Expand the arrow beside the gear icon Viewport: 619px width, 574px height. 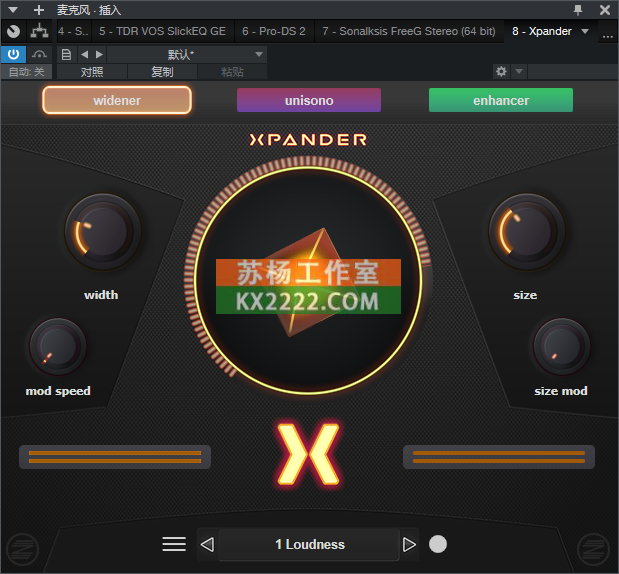pos(519,71)
